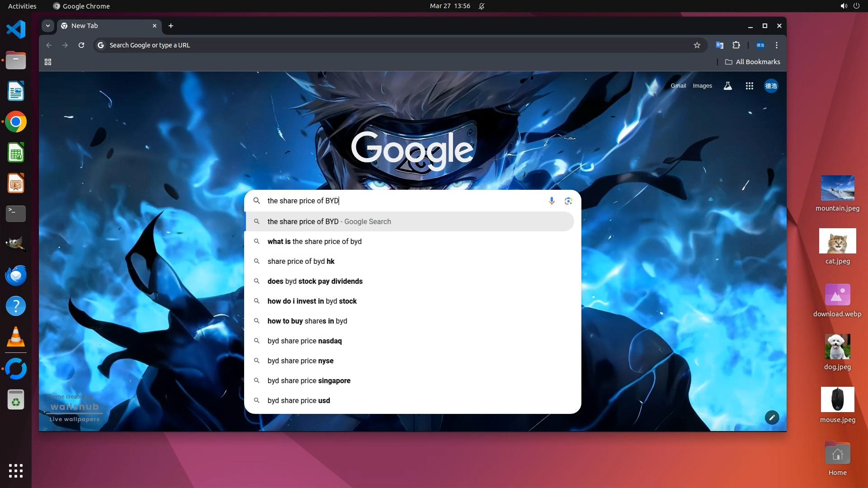Viewport: 868px width, 488px height.
Task: Open the All Bookmarks folder
Action: click(752, 62)
